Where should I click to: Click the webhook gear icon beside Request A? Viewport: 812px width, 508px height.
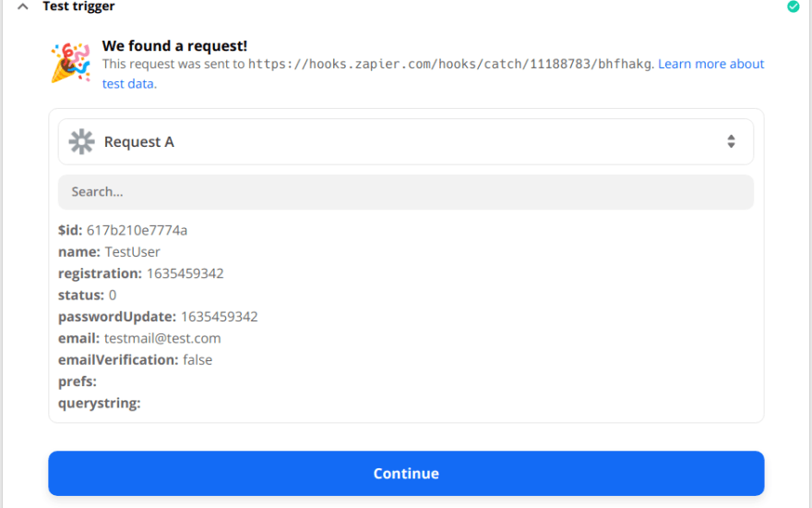pyautogui.click(x=82, y=141)
